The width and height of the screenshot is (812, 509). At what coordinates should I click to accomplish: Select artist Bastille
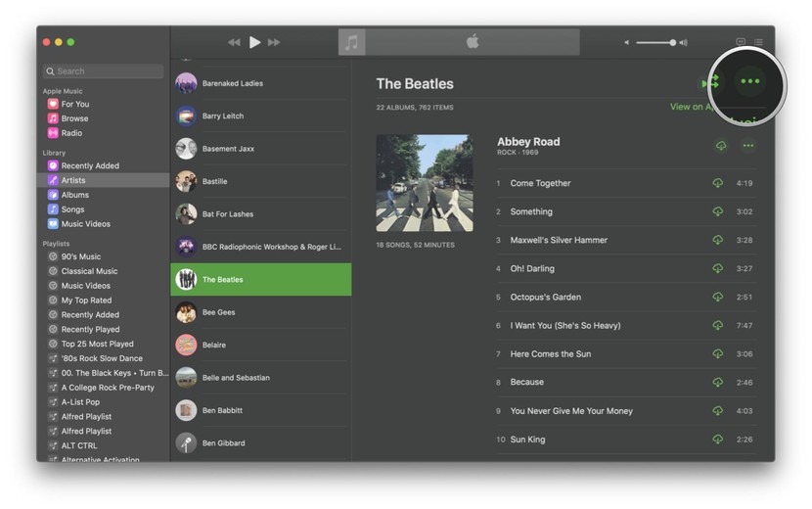(x=261, y=181)
